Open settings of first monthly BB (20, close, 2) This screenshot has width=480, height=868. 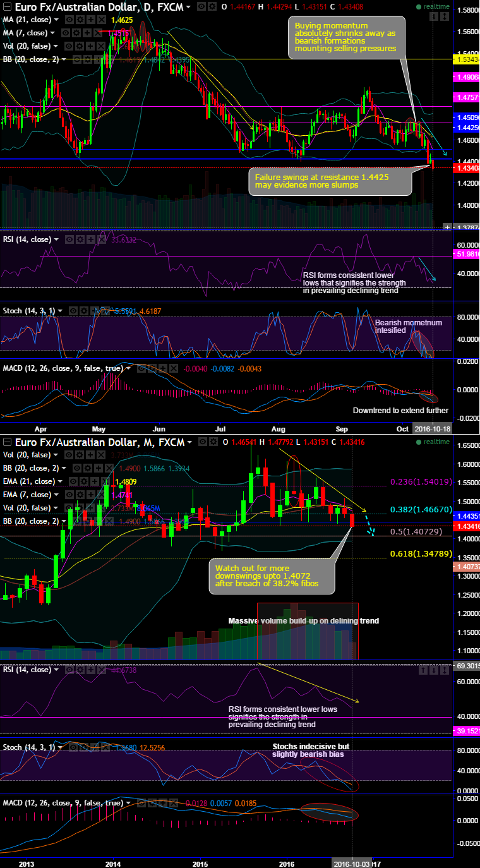(87, 468)
